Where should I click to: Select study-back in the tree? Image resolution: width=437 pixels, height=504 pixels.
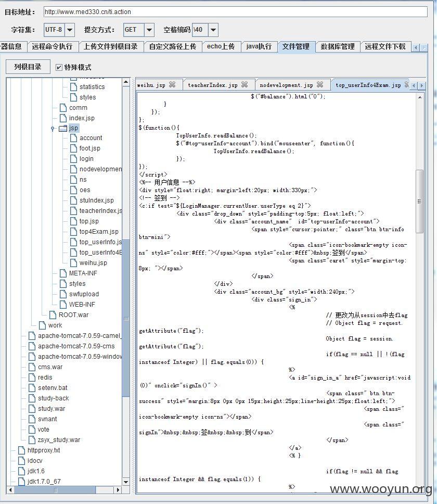(53, 398)
